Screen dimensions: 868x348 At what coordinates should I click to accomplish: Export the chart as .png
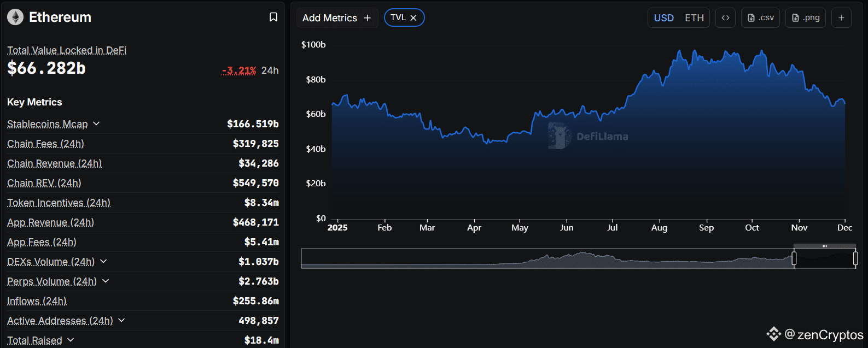click(806, 18)
